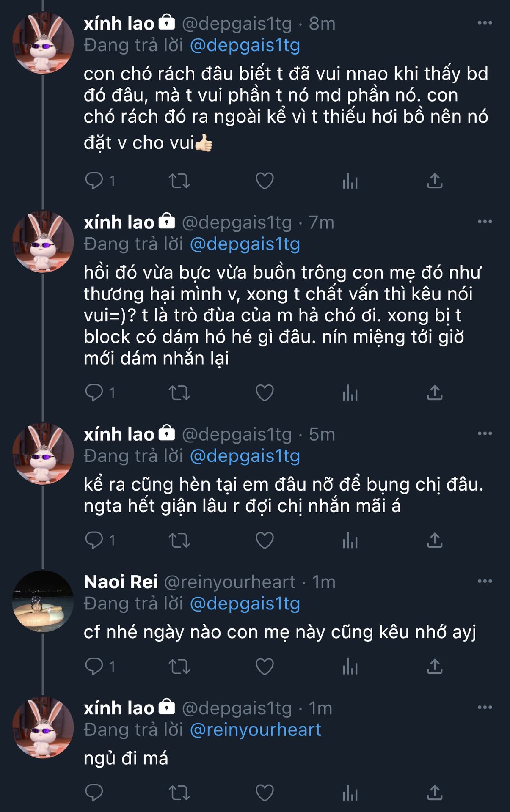Image resolution: width=510 pixels, height=812 pixels.
Task: Open Naoi Rei's profile picture
Action: (43, 601)
